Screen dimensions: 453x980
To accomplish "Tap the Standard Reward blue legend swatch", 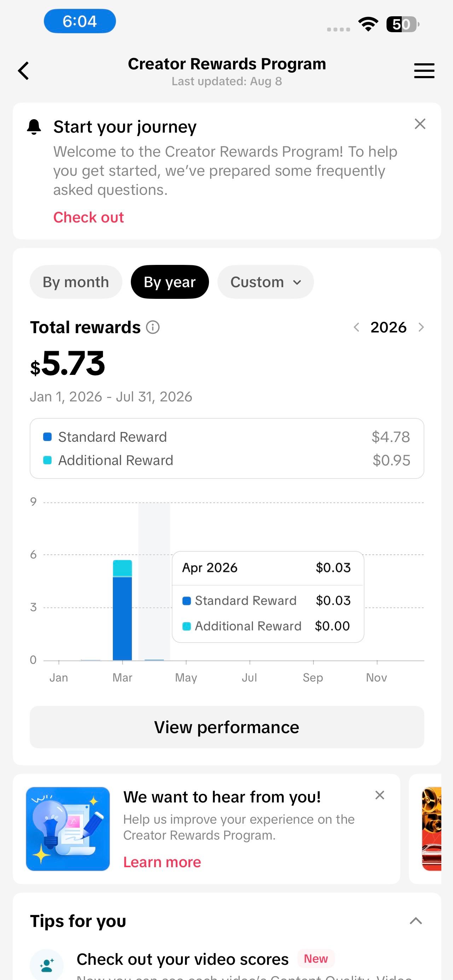I will 47,437.
